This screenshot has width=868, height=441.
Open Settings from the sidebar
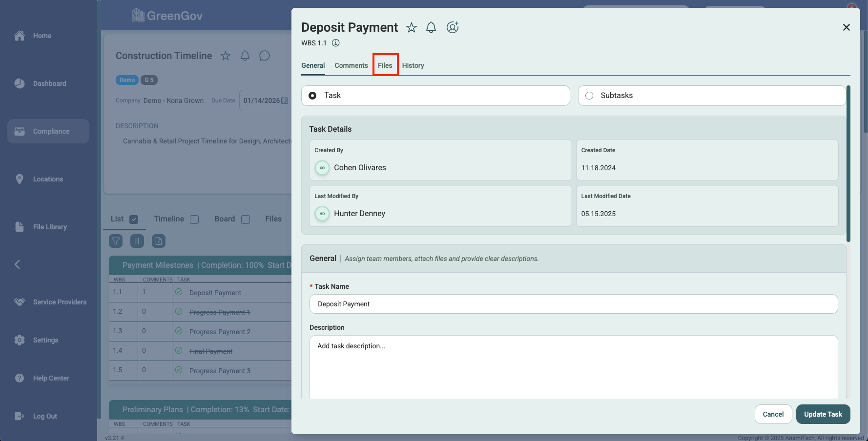click(36, 340)
